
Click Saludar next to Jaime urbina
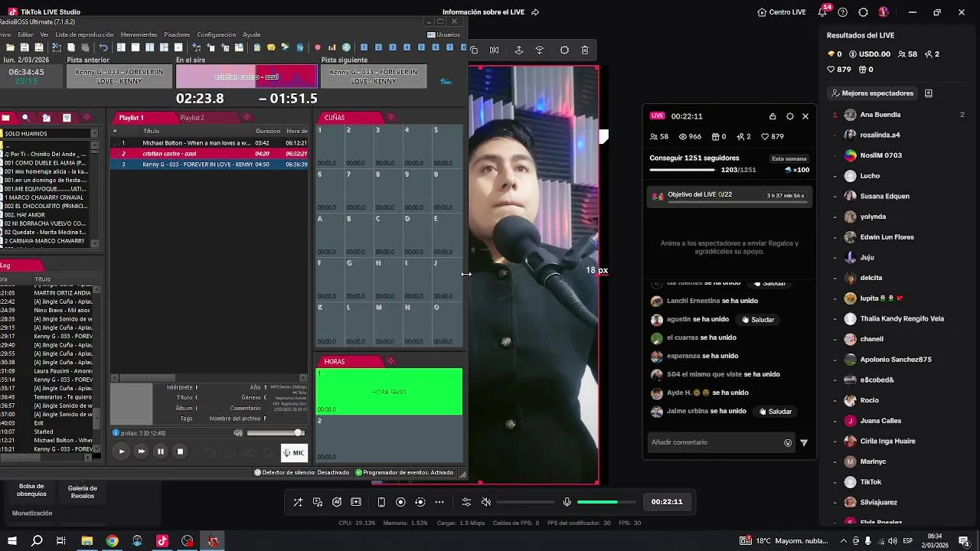(x=775, y=411)
